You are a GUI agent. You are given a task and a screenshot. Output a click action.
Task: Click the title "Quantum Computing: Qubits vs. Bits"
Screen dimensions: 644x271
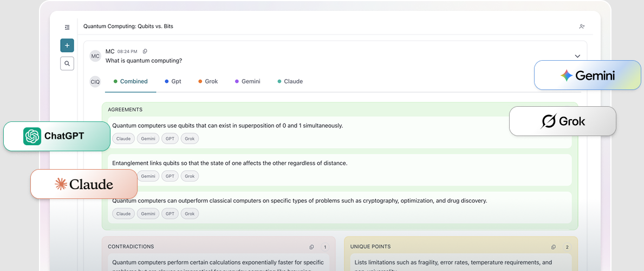click(x=128, y=27)
